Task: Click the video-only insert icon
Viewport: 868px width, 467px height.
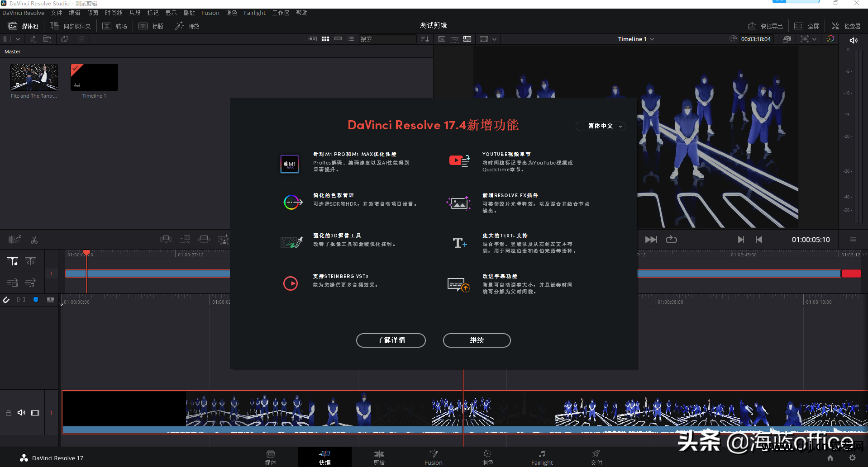Action: pyautogui.click(x=12, y=283)
